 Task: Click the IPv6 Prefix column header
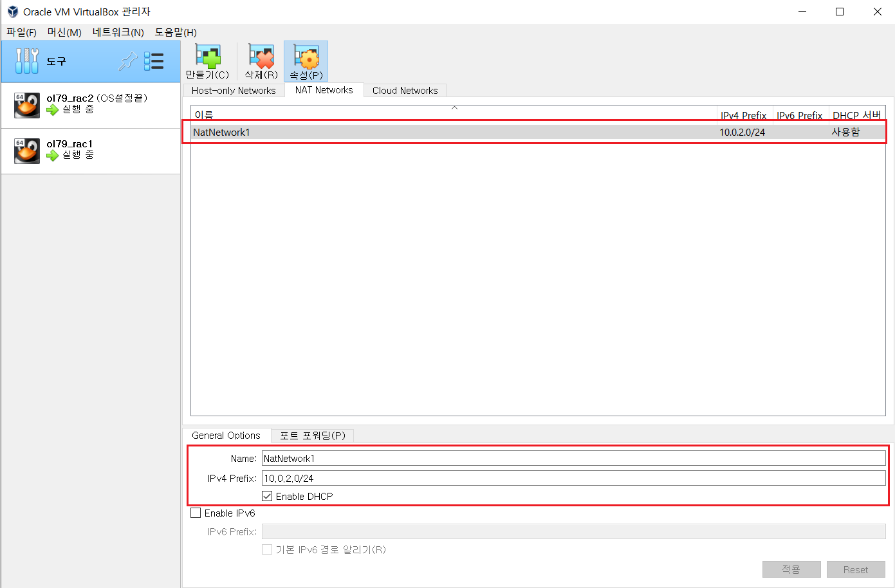800,115
